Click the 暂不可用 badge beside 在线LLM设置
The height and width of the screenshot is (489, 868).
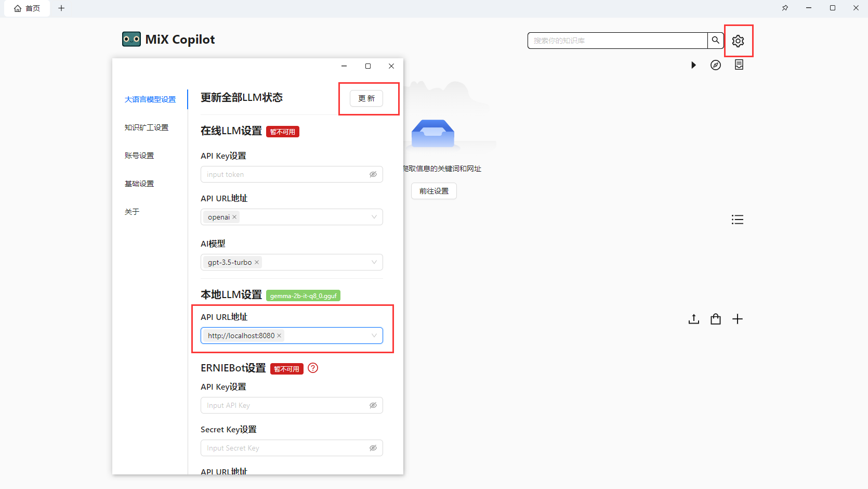click(283, 132)
